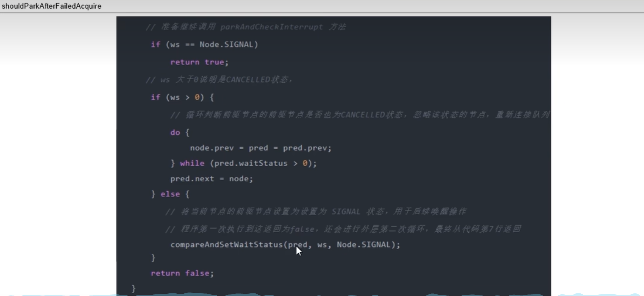Click the SIGNAL state comment above compareAndSetWaitStatus
Screen dimensions: 644x296
click(x=315, y=211)
